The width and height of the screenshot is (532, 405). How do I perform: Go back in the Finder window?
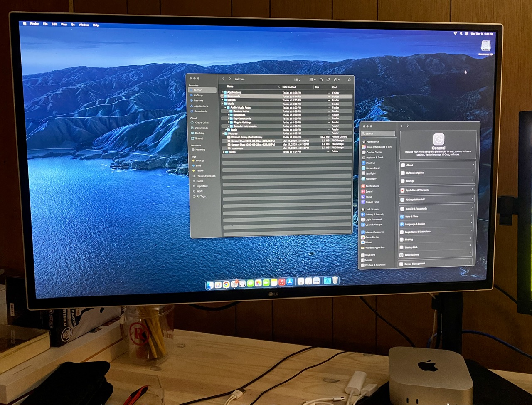coord(224,79)
